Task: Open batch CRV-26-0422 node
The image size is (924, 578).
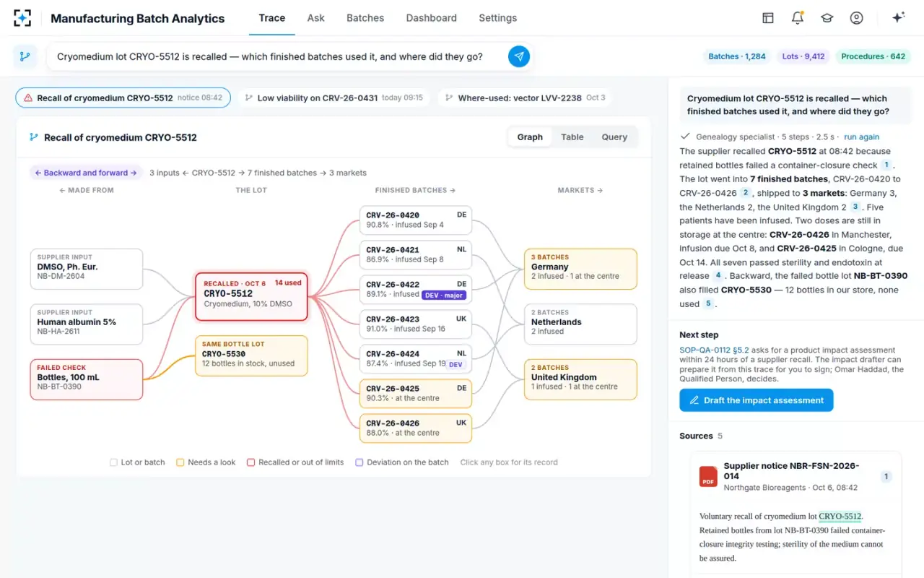Action: pyautogui.click(x=416, y=290)
